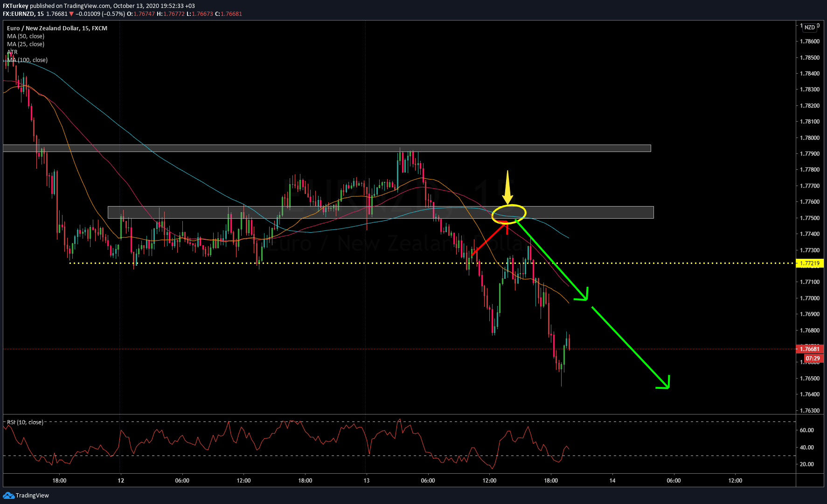Click the 40.00 RSI axis value
Screen dimensions: 827x504
coord(806,448)
